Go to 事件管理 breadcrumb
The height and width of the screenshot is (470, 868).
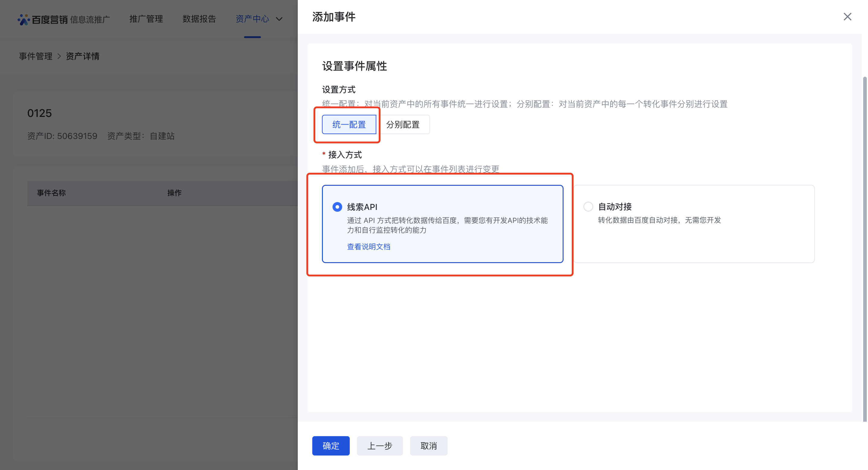coord(35,56)
